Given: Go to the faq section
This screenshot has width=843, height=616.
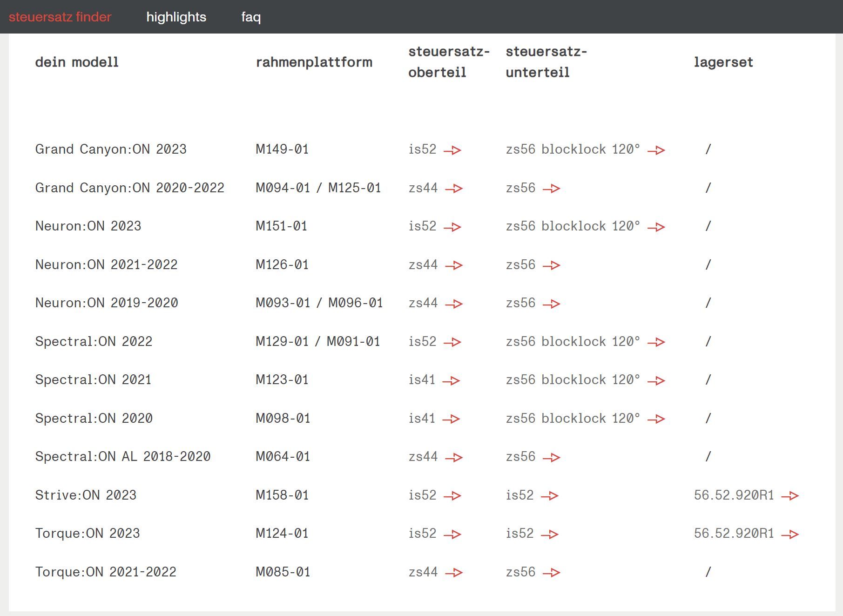Looking at the screenshot, I should (x=251, y=17).
